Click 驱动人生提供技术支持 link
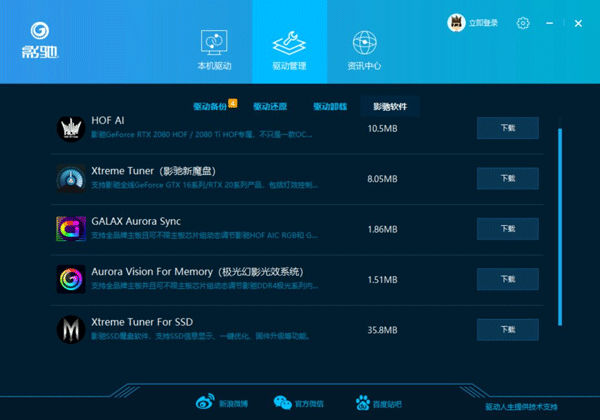Screen dimensions: 600x420 pyautogui.click(x=521, y=407)
